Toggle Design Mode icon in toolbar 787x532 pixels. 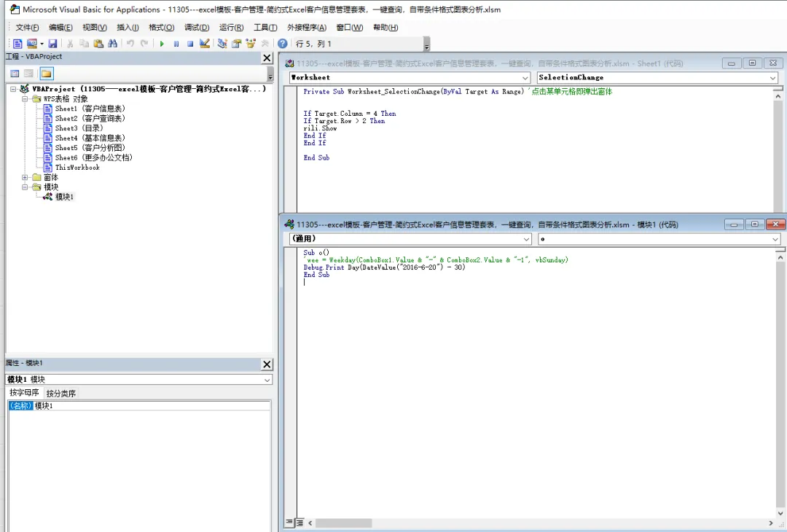click(x=204, y=44)
